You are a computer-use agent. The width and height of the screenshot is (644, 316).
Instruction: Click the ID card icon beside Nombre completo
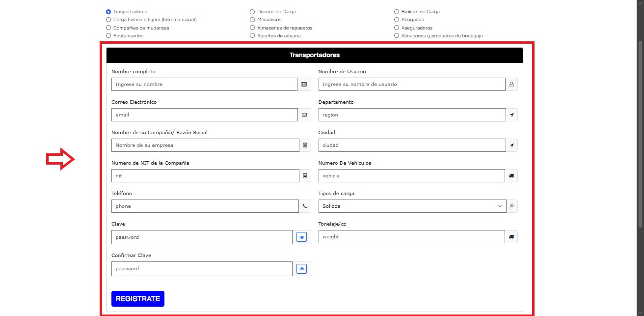(x=304, y=84)
